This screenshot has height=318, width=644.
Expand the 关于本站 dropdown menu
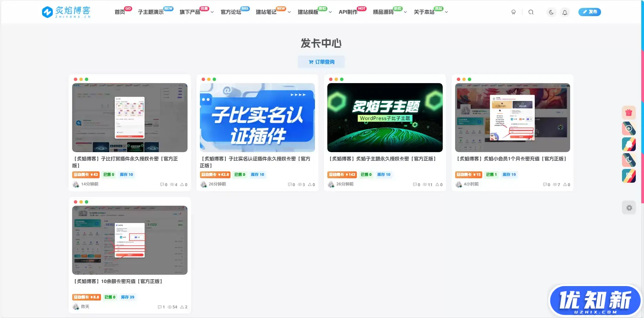[430, 12]
